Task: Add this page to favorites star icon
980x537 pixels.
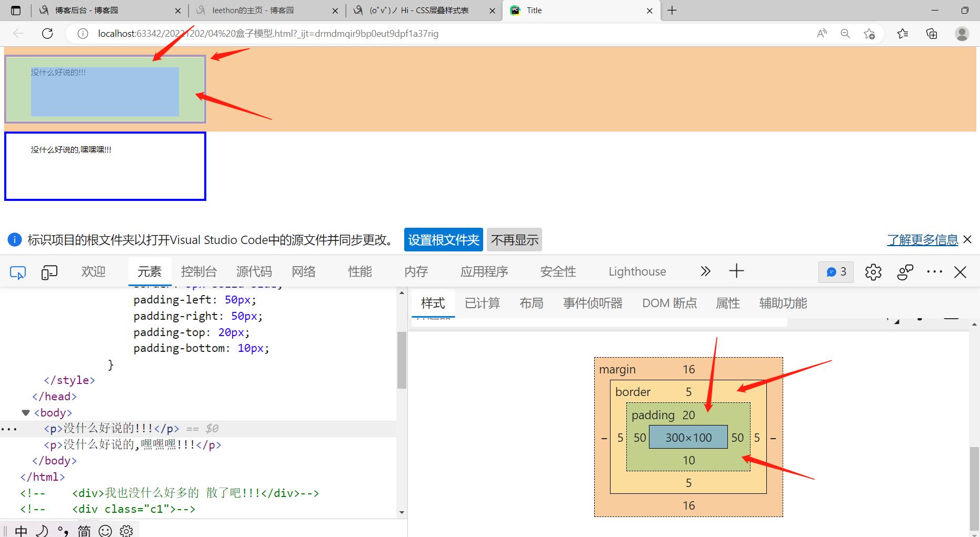Action: (x=869, y=34)
